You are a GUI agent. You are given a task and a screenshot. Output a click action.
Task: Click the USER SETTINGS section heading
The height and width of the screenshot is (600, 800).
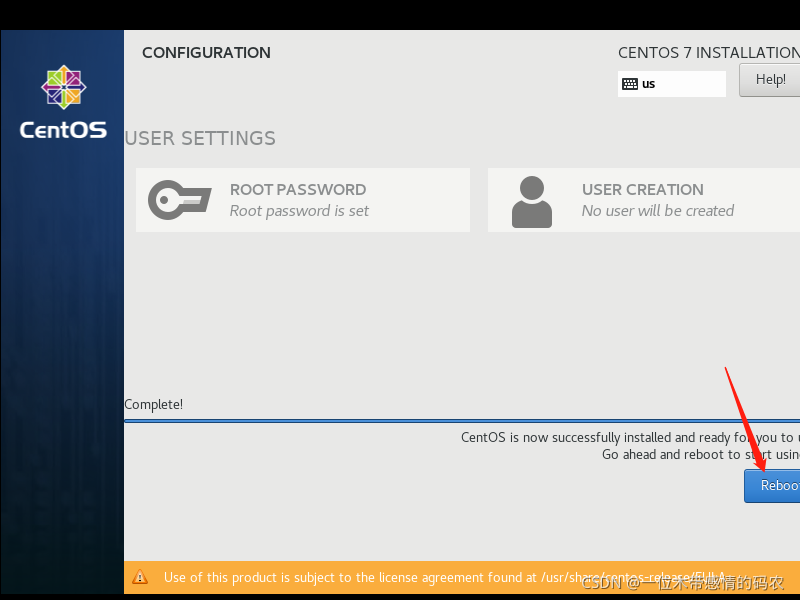(x=200, y=138)
